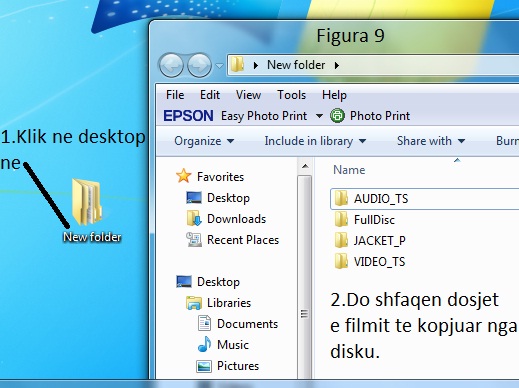The height and width of the screenshot is (388, 519).
Task: Expand the arrow after New folder in address bar
Action: [337, 65]
